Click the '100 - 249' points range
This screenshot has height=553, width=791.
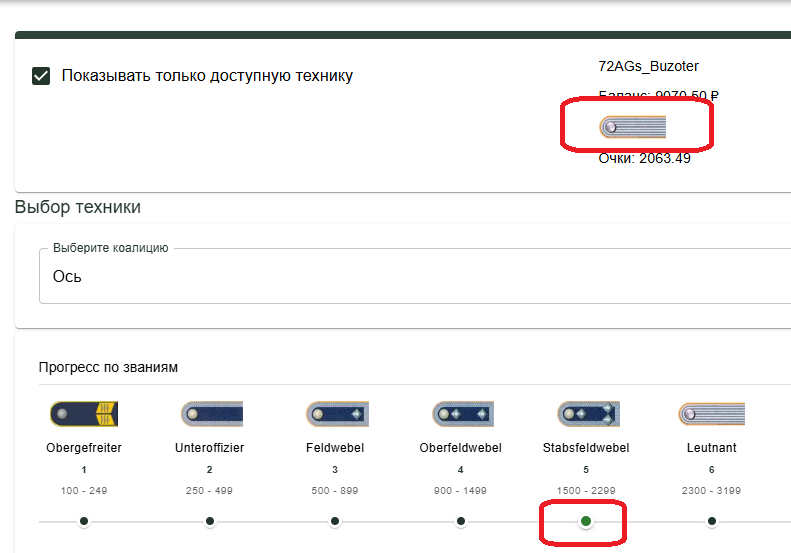coord(84,490)
